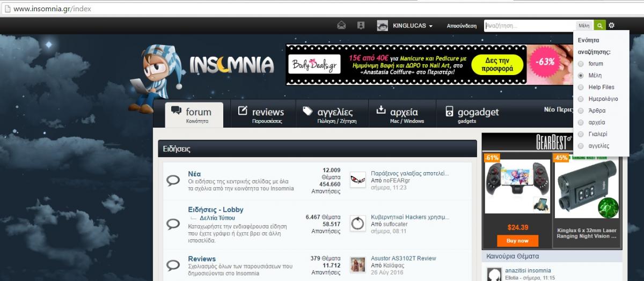Screen dimensions: 644x281
Task: Select the forum search radio button
Action: tap(581, 64)
